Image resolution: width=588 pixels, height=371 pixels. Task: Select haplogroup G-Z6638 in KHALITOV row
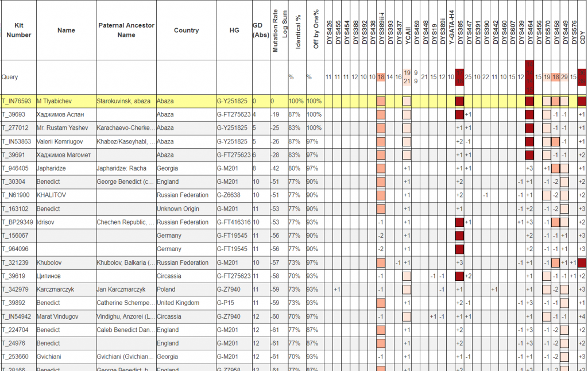point(230,195)
